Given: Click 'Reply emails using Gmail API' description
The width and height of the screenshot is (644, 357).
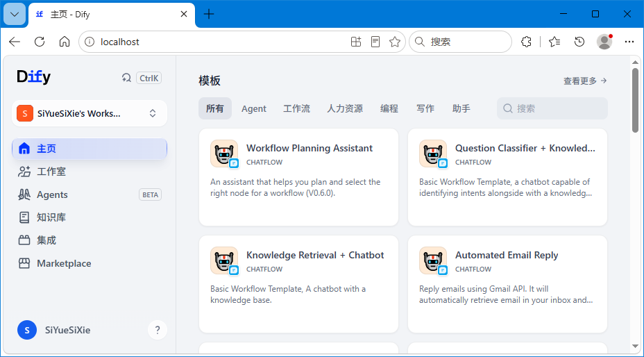Looking at the screenshot, I should [x=506, y=294].
